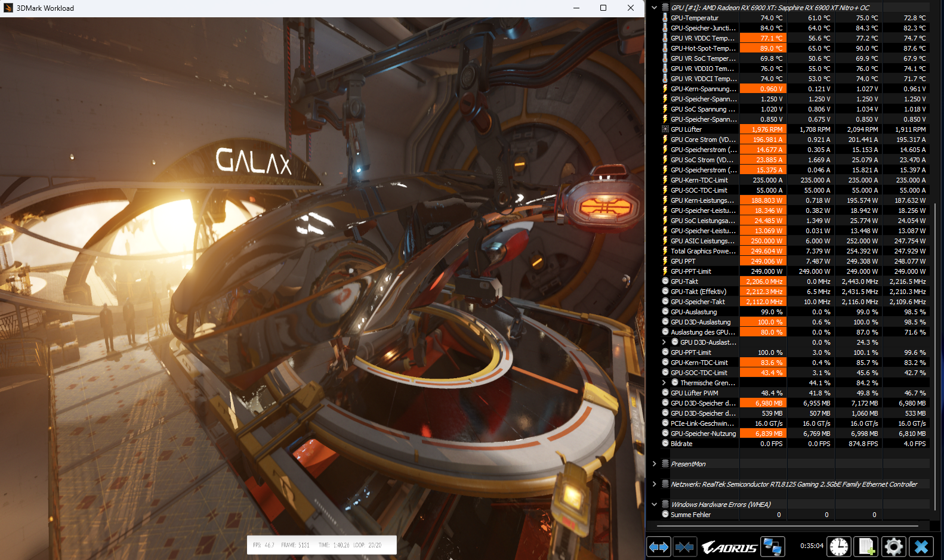Click the clock reset-timer icon
This screenshot has width=944, height=560.
point(839,546)
